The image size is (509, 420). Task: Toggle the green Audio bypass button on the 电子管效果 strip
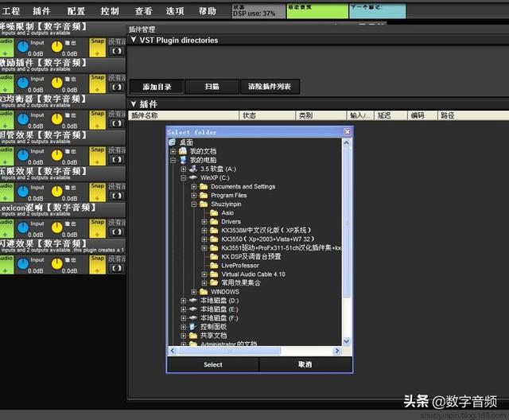6,156
